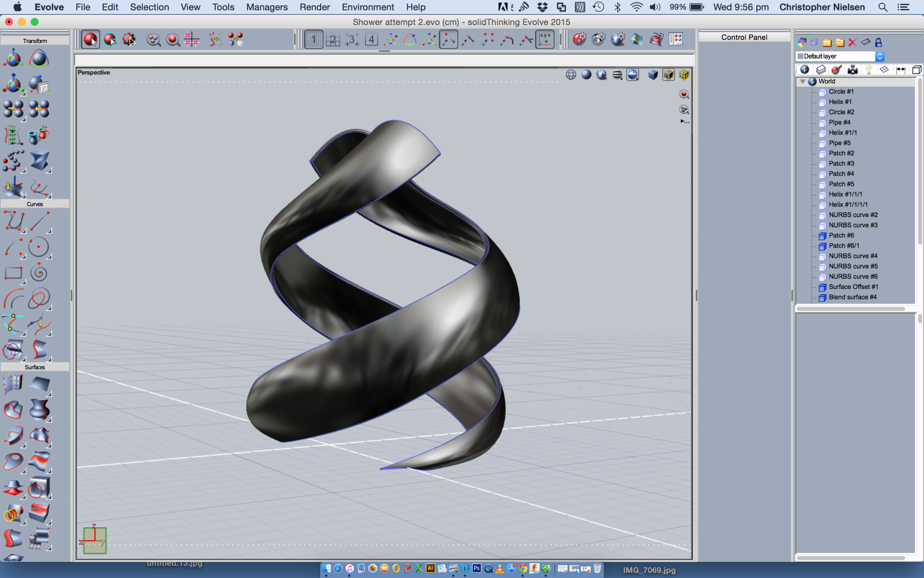924x578 pixels.
Task: Activate the edit points selection mode
Action: click(x=129, y=39)
